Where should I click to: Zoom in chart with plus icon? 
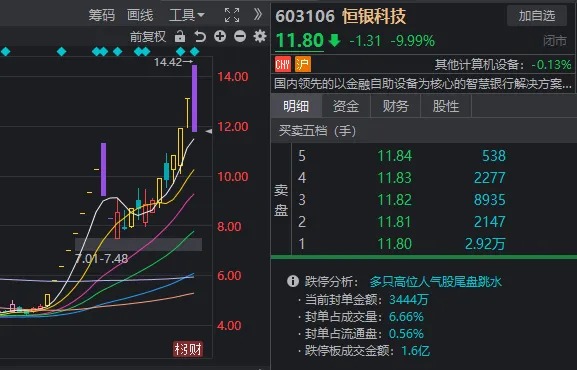220,36
